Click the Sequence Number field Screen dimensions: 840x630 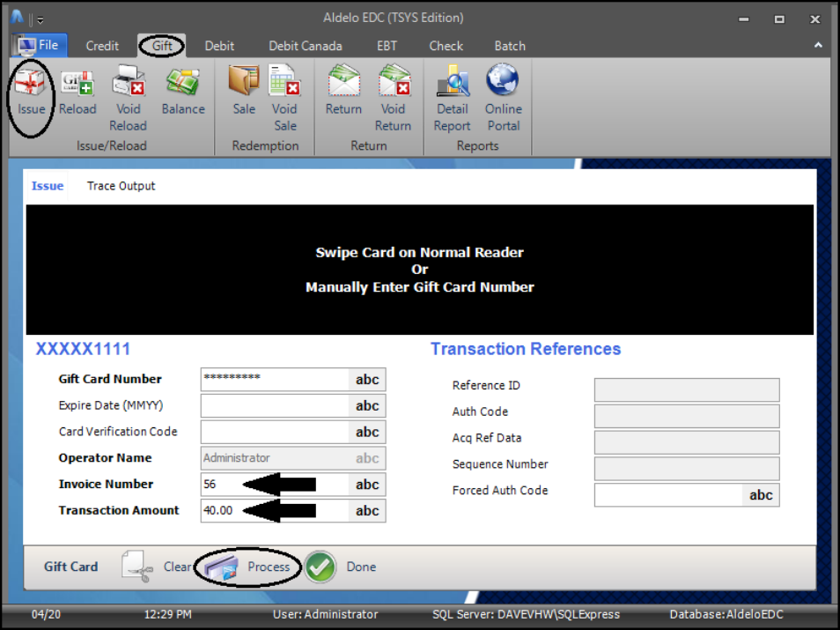687,469
